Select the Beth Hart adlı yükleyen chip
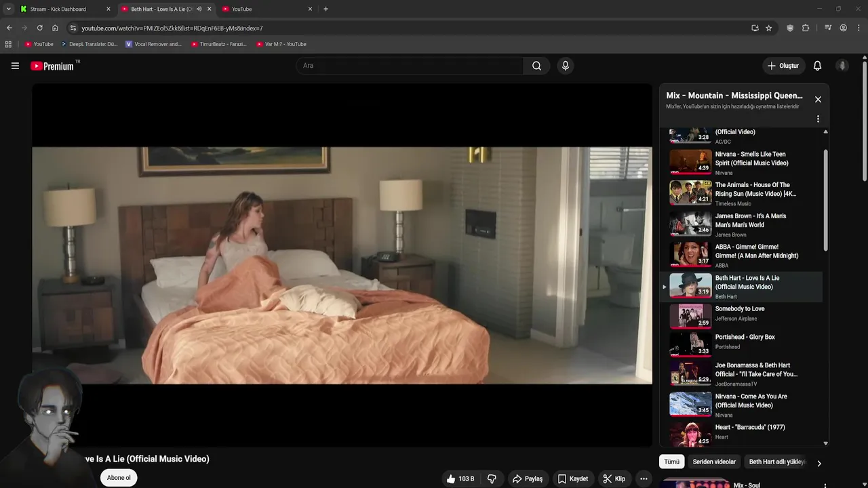Image resolution: width=868 pixels, height=488 pixels. coord(776,462)
